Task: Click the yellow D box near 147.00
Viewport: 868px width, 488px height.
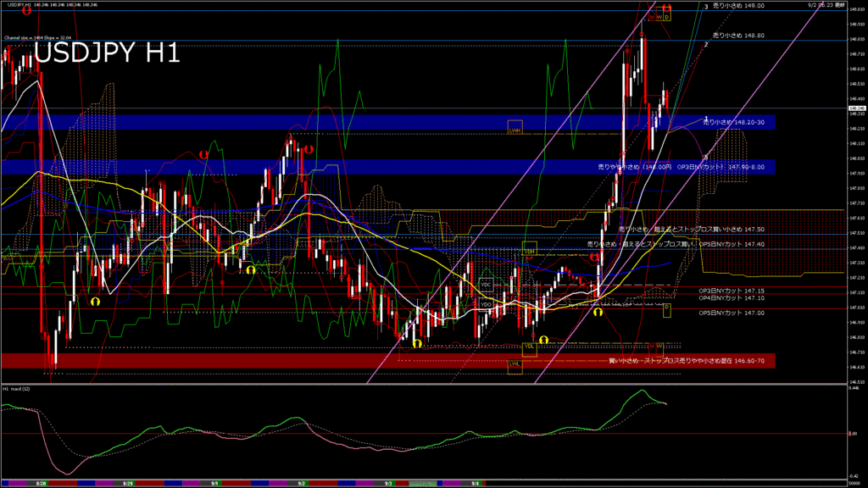Action: (x=666, y=310)
